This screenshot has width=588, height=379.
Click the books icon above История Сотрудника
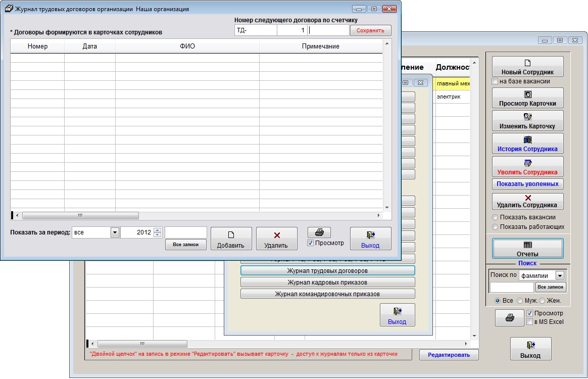(527, 139)
